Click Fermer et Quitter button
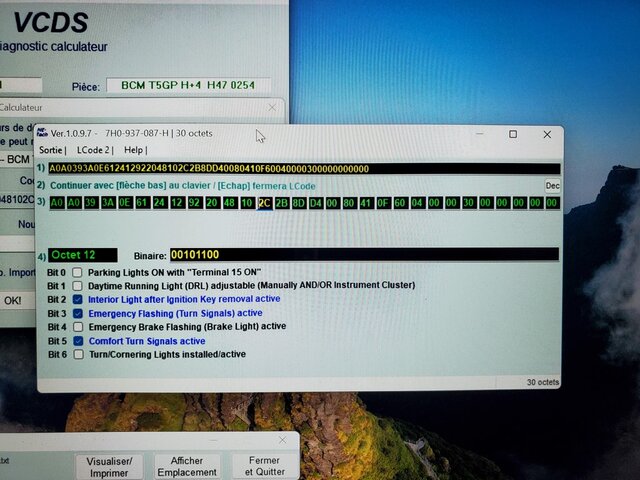This screenshot has width=640, height=480. (x=264, y=466)
